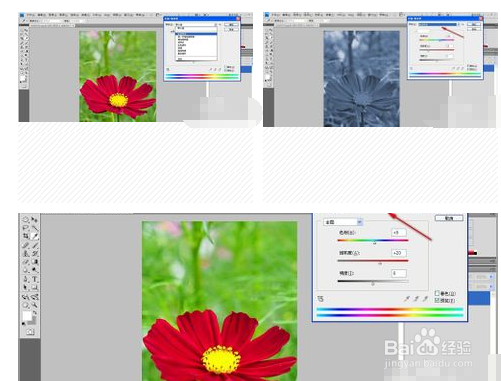The image size is (501, 381).
Task: Select the Type (T) tool in bottom toolbox
Action: pyautogui.click(x=35, y=279)
